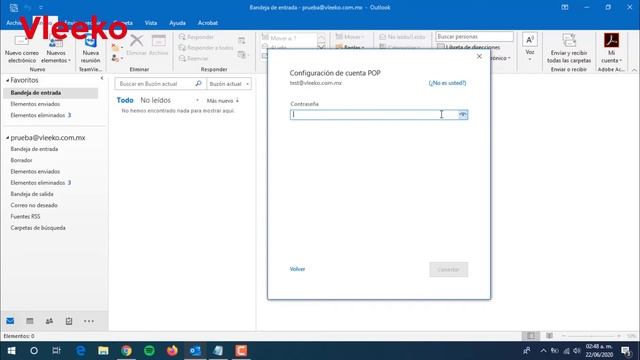The width and height of the screenshot is (640, 360).
Task: Open ribbon display options icon in title bar
Action: click(565, 7)
